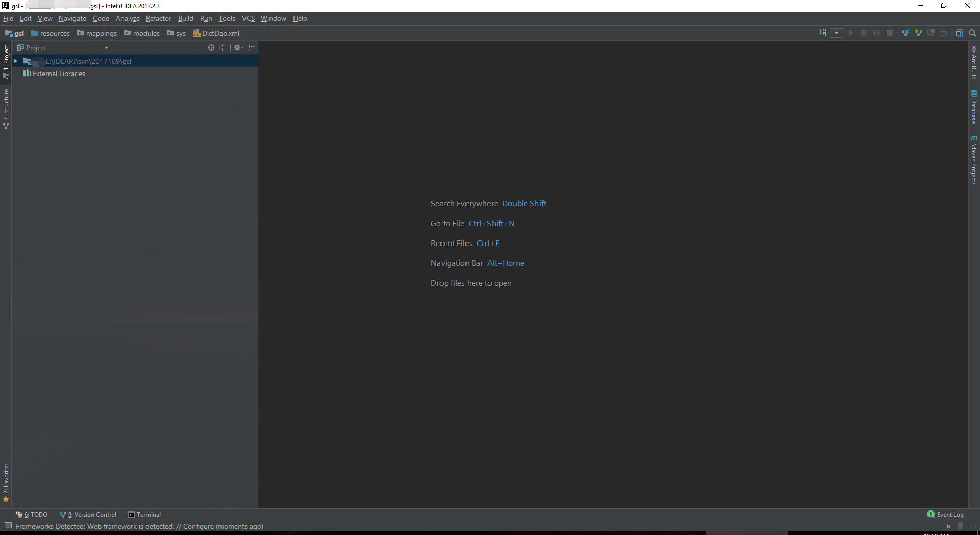Click the Ctrl+Shift+N shortcut hint
This screenshot has height=535, width=980.
click(492, 223)
